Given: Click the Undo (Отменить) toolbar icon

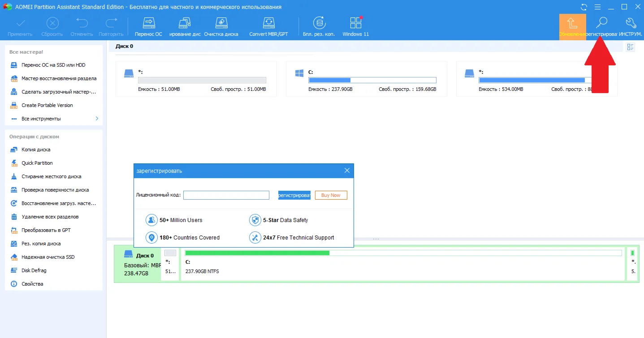Looking at the screenshot, I should click(82, 22).
